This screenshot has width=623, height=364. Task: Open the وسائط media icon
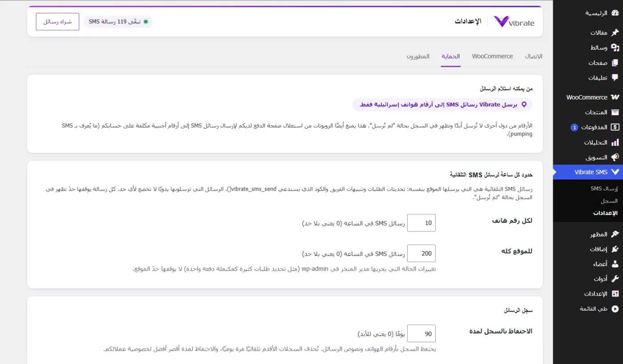(x=615, y=48)
